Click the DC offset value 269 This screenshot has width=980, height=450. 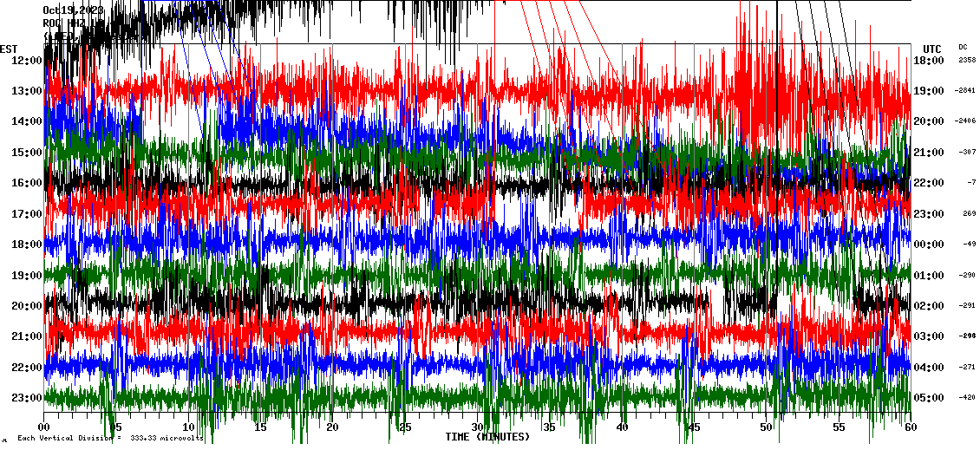click(968, 213)
